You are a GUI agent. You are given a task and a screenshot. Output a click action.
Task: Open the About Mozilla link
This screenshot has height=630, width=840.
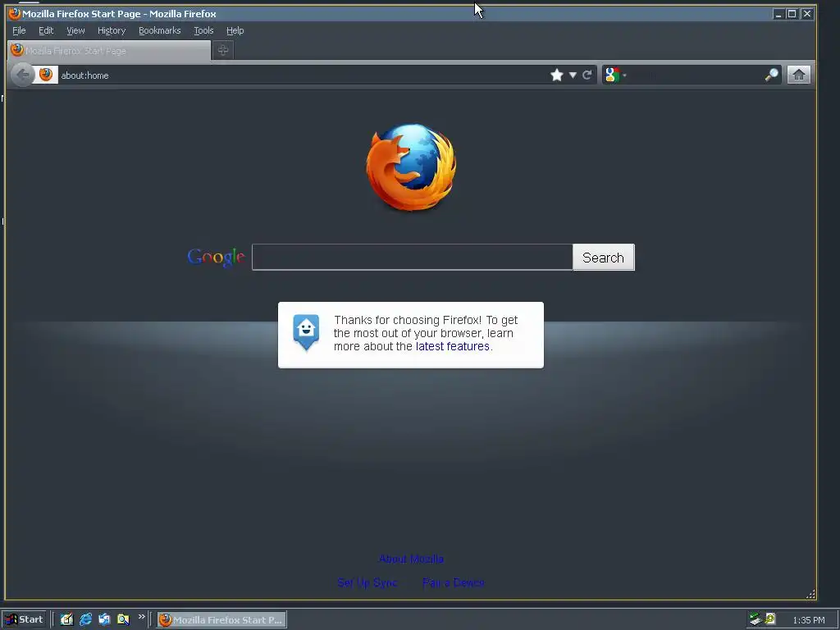click(x=412, y=559)
